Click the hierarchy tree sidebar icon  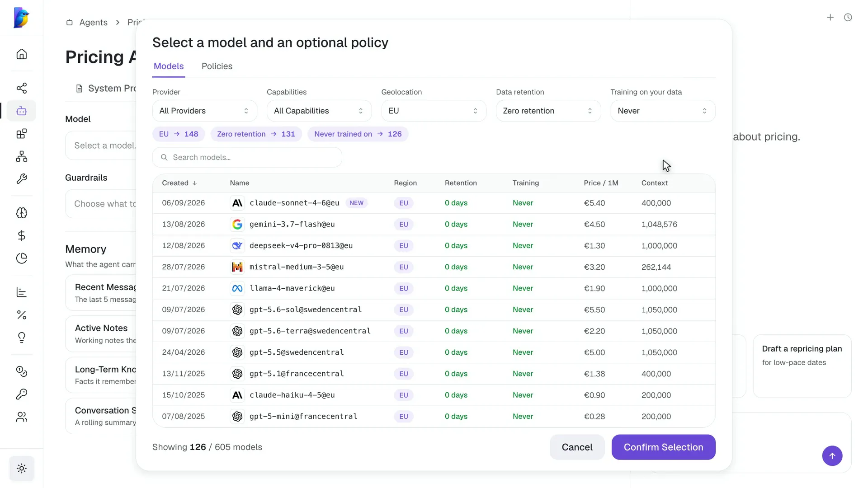(x=22, y=156)
